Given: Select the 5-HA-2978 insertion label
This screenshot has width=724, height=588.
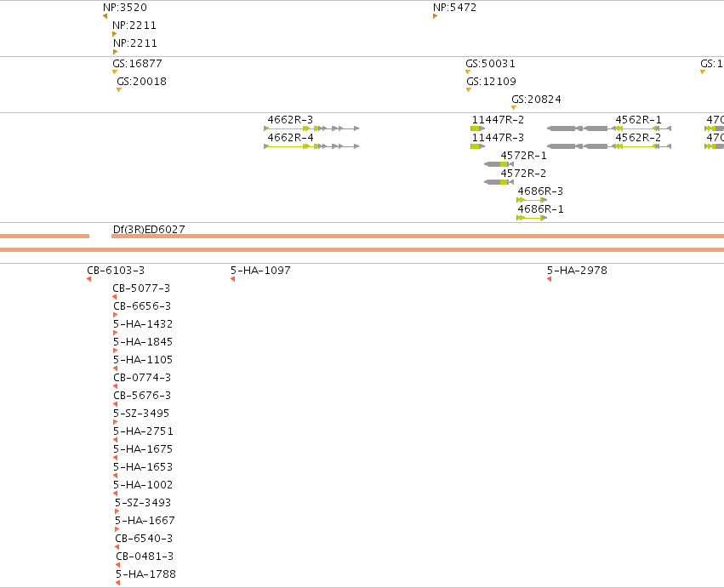Looking at the screenshot, I should coord(577,271).
